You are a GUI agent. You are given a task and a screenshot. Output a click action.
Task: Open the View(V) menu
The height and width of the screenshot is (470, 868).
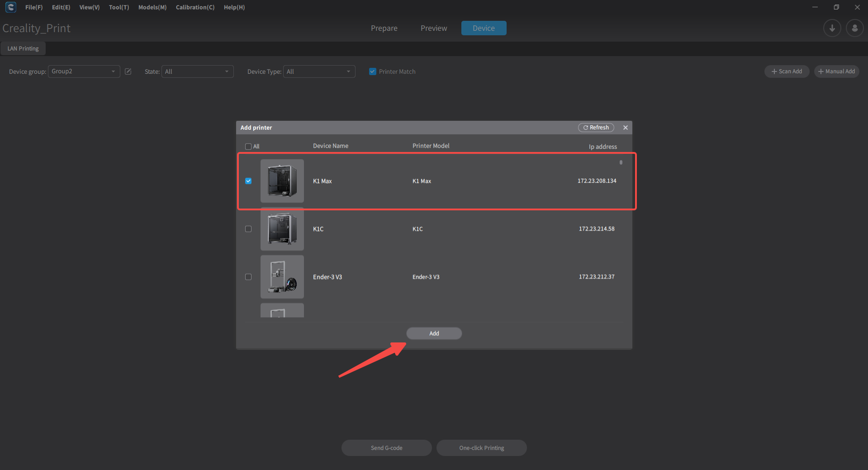pyautogui.click(x=90, y=7)
